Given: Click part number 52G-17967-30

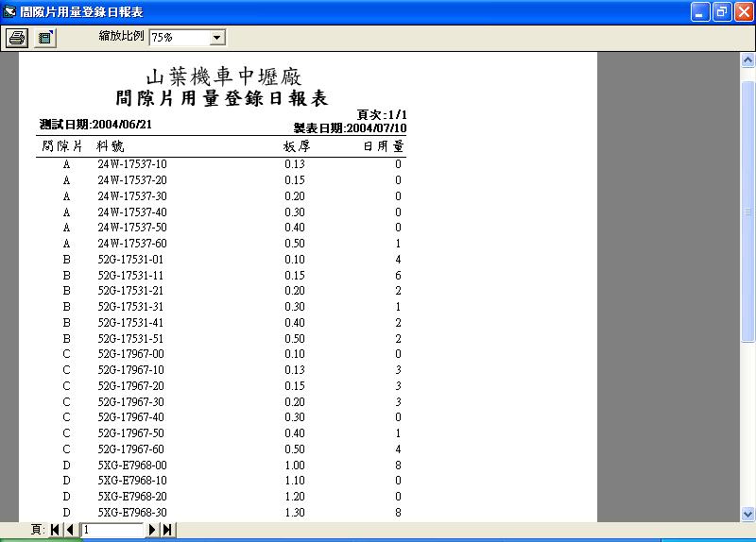Looking at the screenshot, I should pos(131,401).
